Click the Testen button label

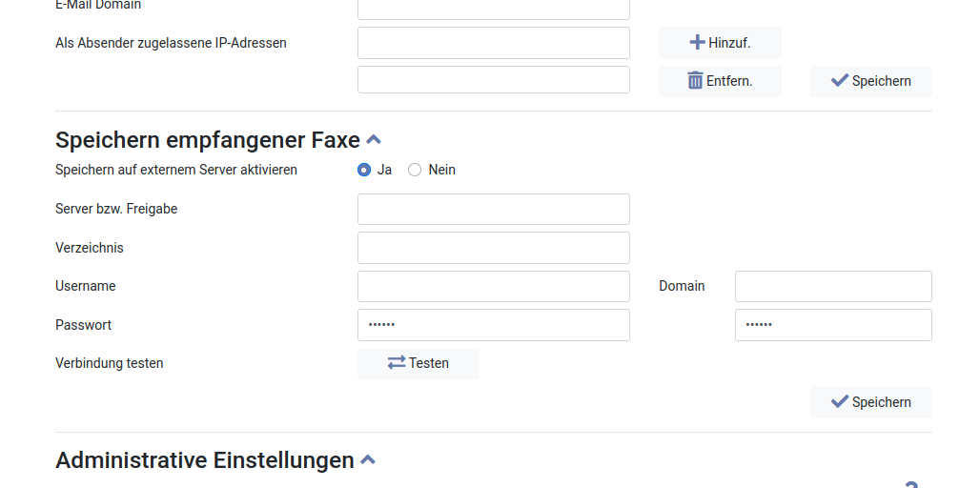tap(429, 363)
